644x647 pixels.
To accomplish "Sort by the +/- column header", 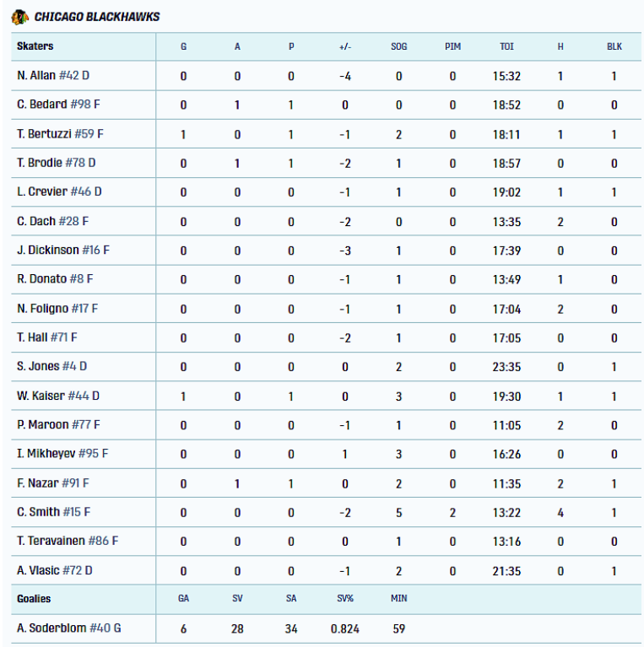I will (345, 46).
